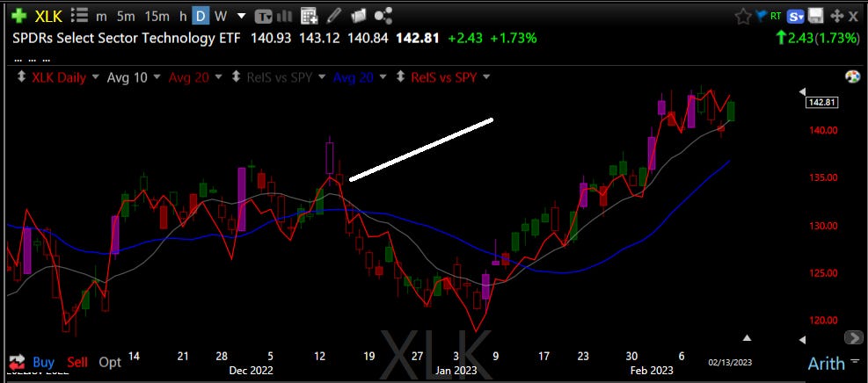This screenshot has width=868, height=383.
Task: Click the 142.81 price label on scale
Action: (822, 102)
